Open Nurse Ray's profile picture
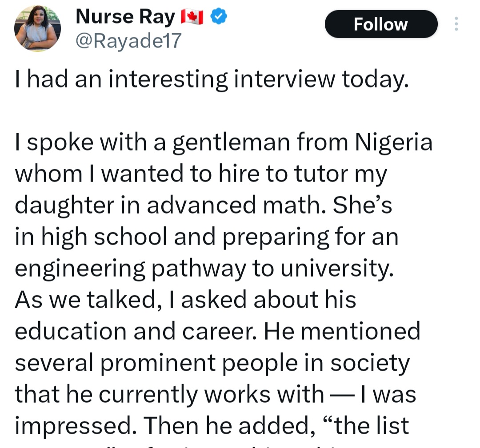480x448 pixels. tap(37, 29)
